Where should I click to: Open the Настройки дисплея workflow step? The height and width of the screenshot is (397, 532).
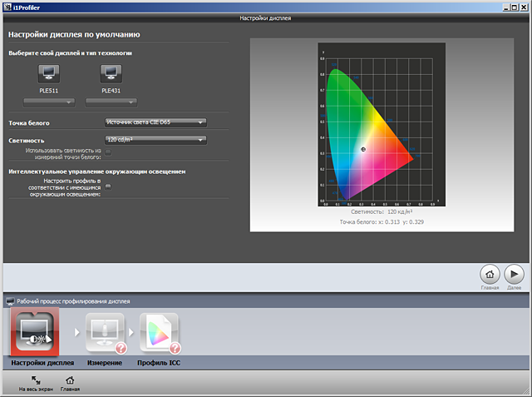pos(35,333)
